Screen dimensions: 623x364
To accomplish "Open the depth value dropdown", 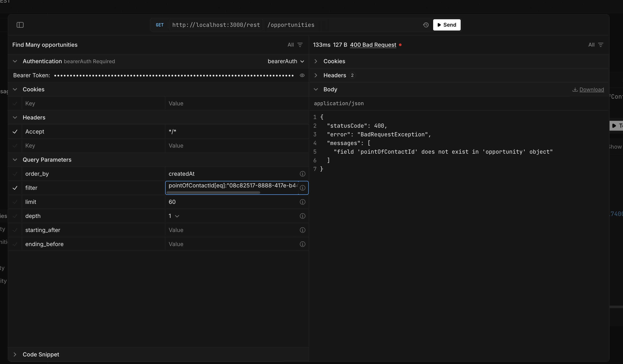I will tap(174, 216).
